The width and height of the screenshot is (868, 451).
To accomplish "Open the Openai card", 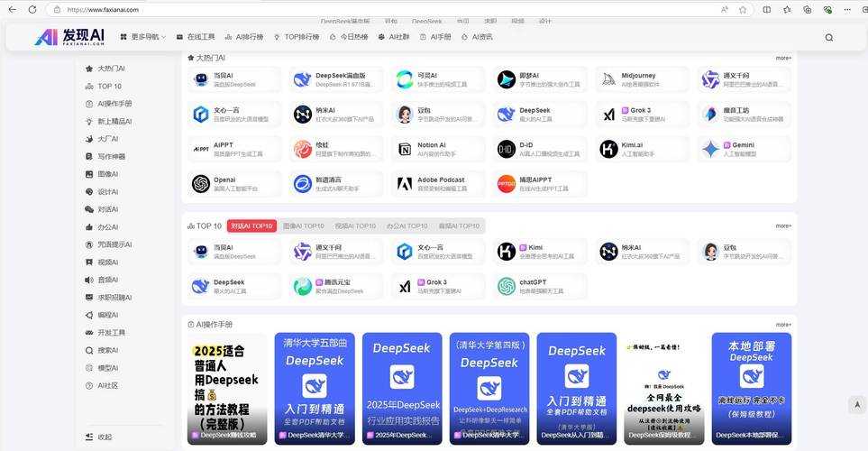I will coord(234,184).
